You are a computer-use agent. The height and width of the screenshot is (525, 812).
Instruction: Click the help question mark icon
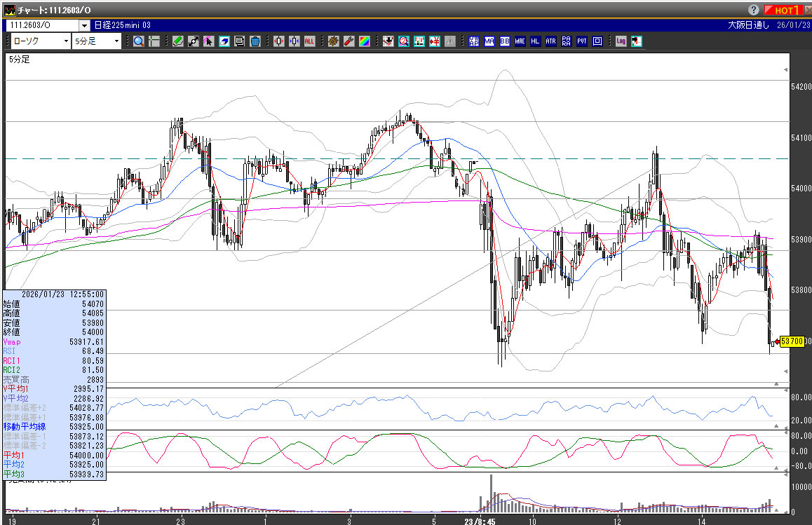click(754, 11)
